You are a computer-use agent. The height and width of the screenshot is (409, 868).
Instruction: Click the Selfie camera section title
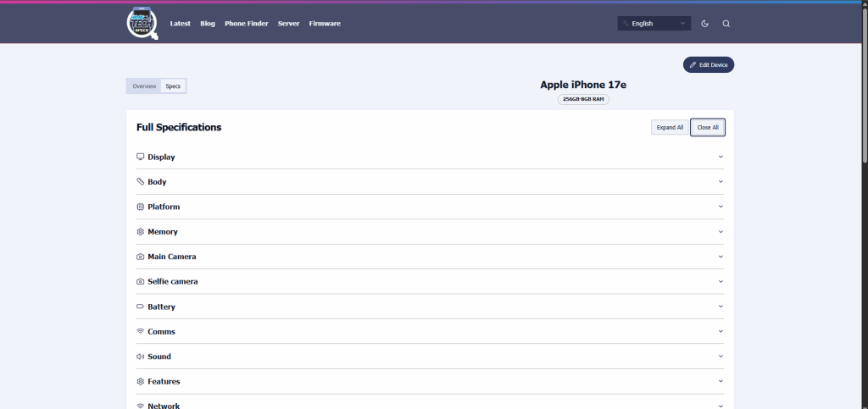click(173, 281)
